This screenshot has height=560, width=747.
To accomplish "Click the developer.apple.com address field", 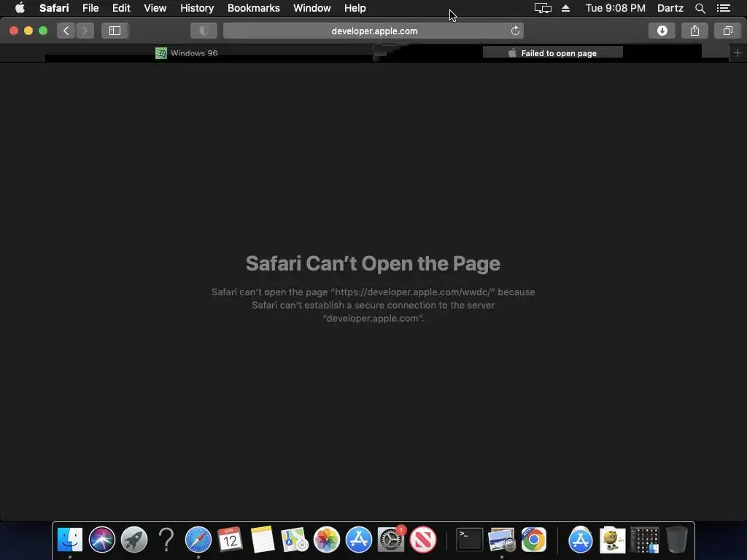I will (x=373, y=31).
